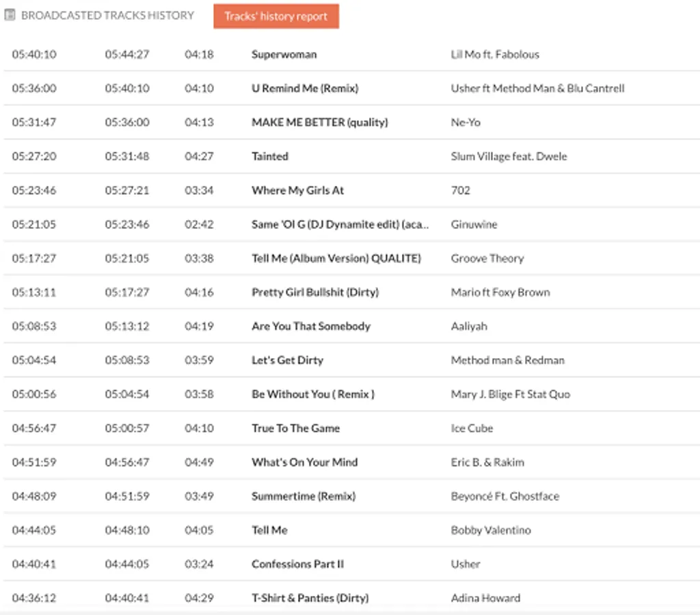This screenshot has height=615, width=700.
Task: Select the Tell Me title by Bobby Valentino
Action: click(269, 530)
